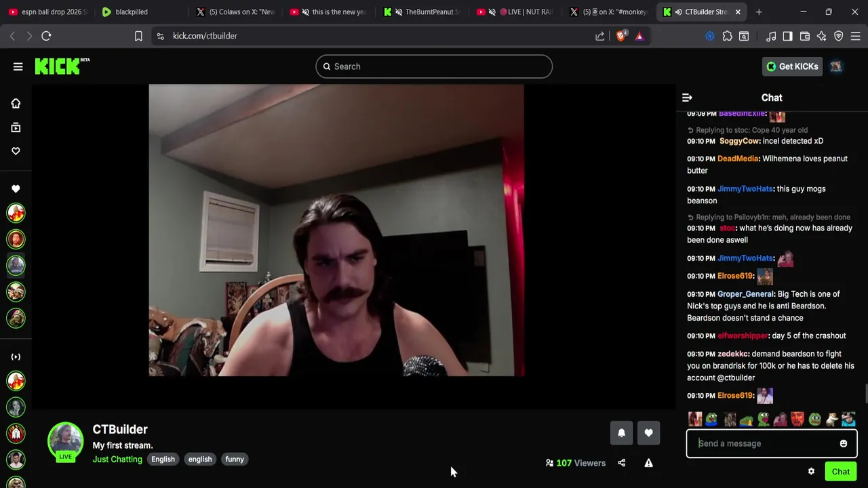The height and width of the screenshot is (488, 868).
Task: Click the funny tag
Action: pyautogui.click(x=235, y=460)
